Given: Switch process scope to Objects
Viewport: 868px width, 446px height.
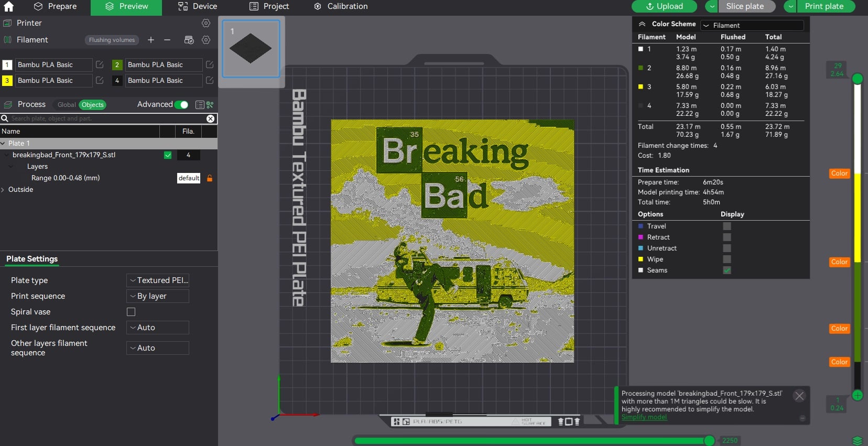Looking at the screenshot, I should point(93,105).
